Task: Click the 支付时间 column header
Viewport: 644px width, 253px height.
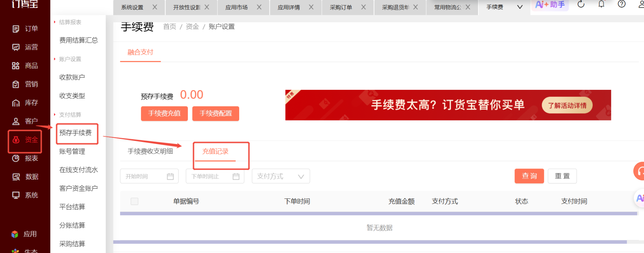Action: [574, 202]
